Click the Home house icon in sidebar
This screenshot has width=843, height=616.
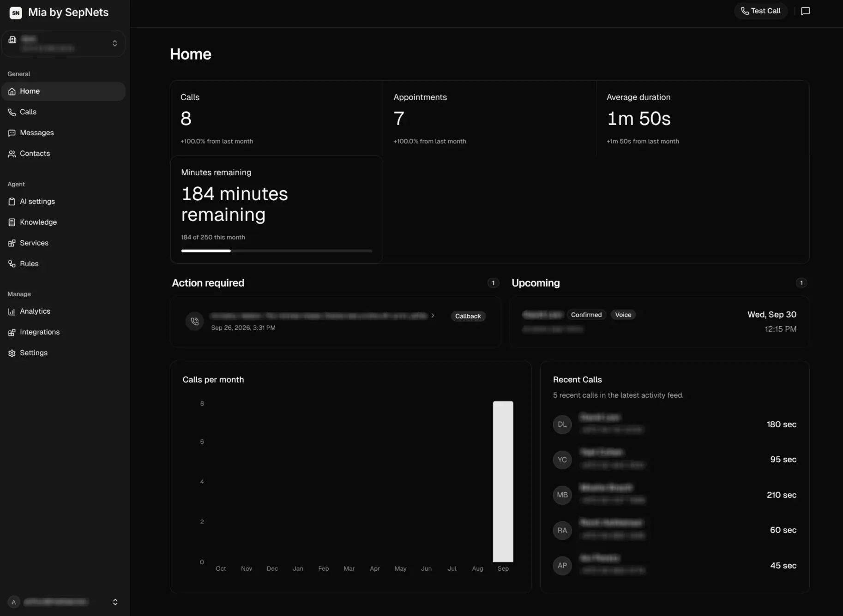(12, 91)
